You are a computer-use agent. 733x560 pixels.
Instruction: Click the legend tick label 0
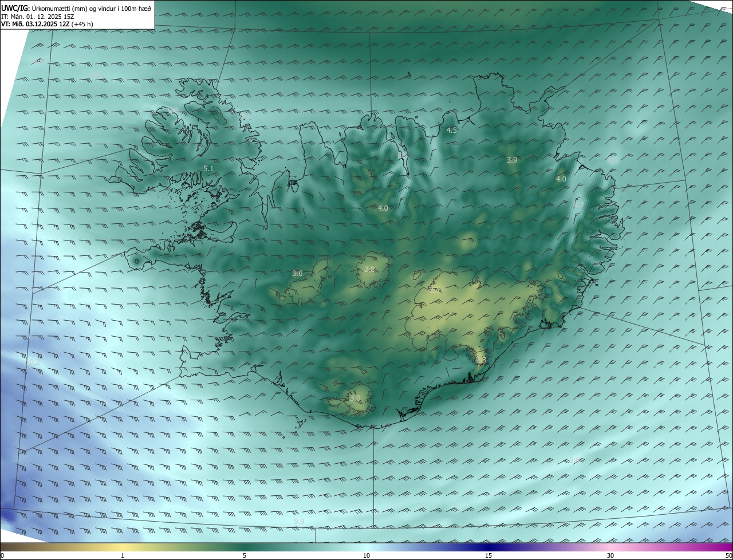[2, 556]
